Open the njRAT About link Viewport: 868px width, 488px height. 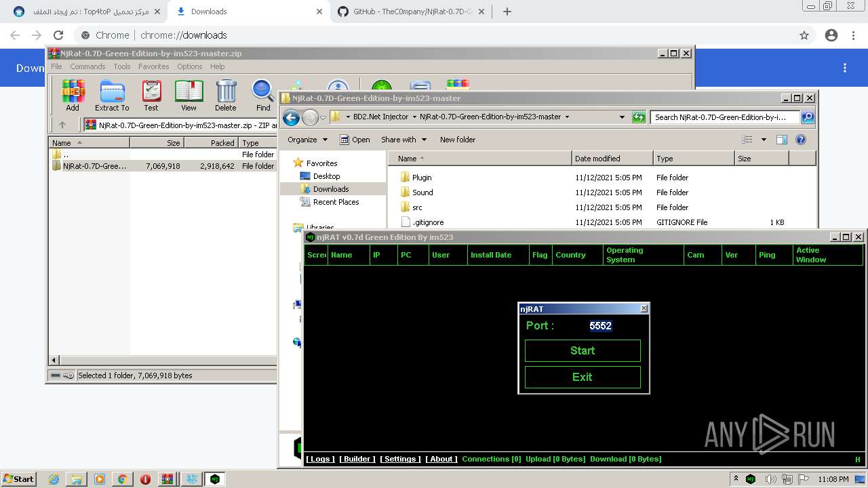tap(441, 459)
